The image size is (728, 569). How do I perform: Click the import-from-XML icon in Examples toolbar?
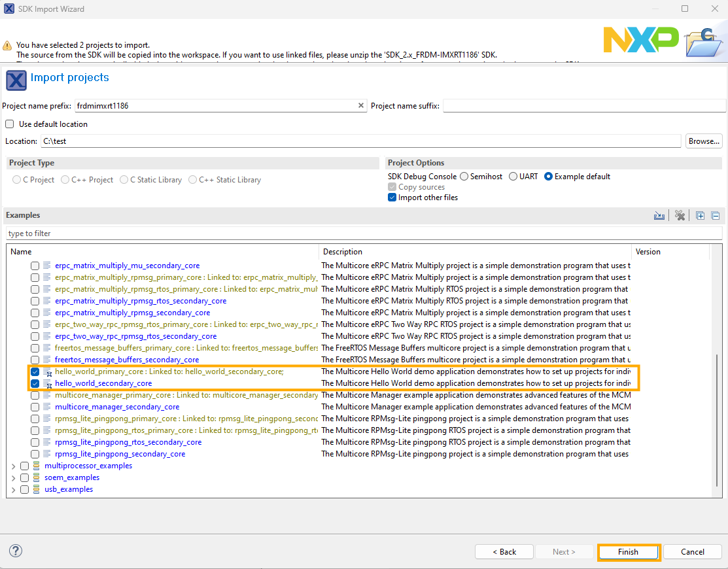click(659, 216)
